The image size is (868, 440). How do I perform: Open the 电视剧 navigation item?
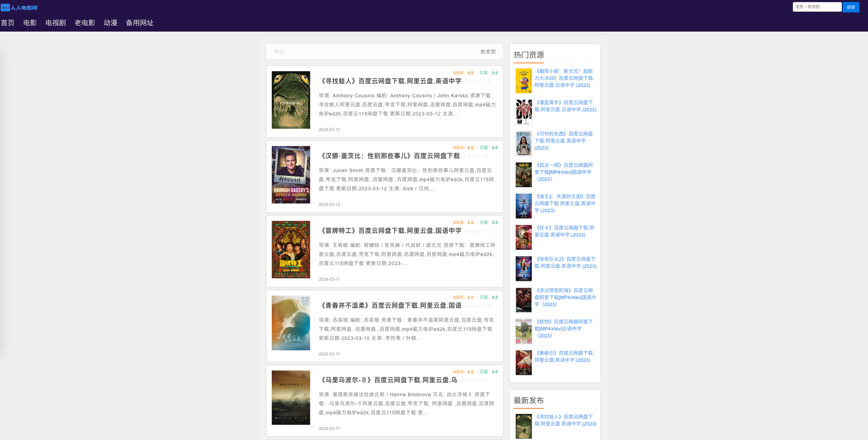(56, 23)
